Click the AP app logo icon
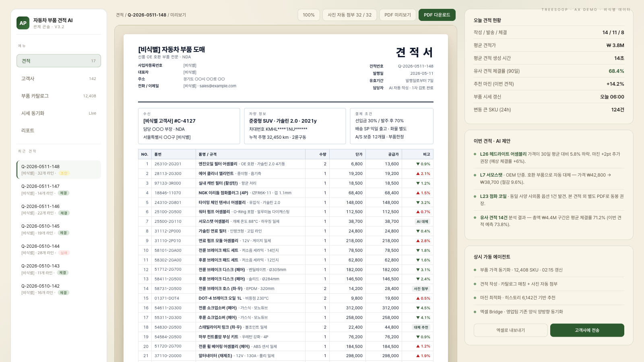Screen dimensions: 644x362 click(23, 23)
